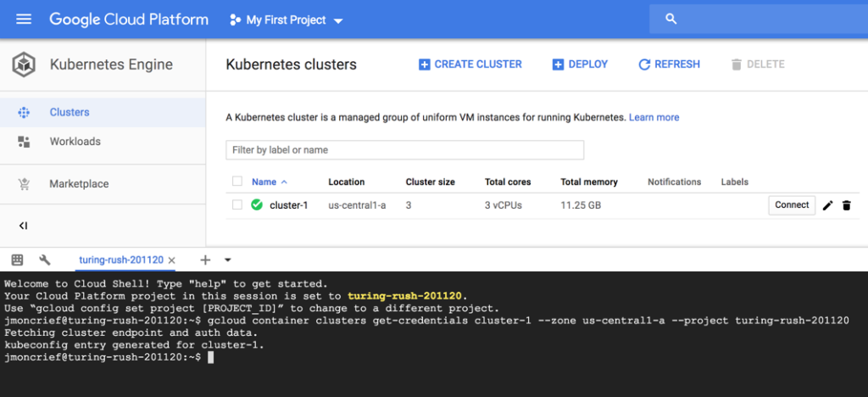Open Workloads in the sidebar
Image resolution: width=868 pixels, height=397 pixels.
point(103,142)
